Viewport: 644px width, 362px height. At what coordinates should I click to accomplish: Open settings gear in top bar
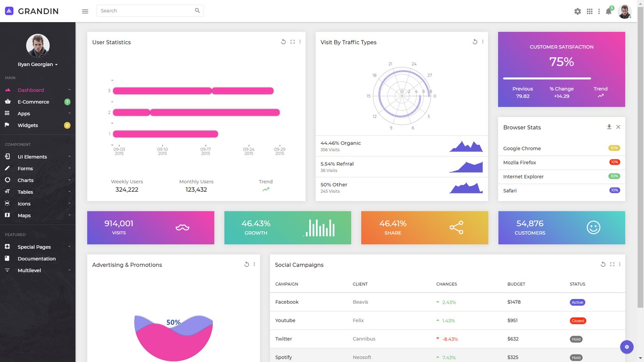[x=578, y=11]
